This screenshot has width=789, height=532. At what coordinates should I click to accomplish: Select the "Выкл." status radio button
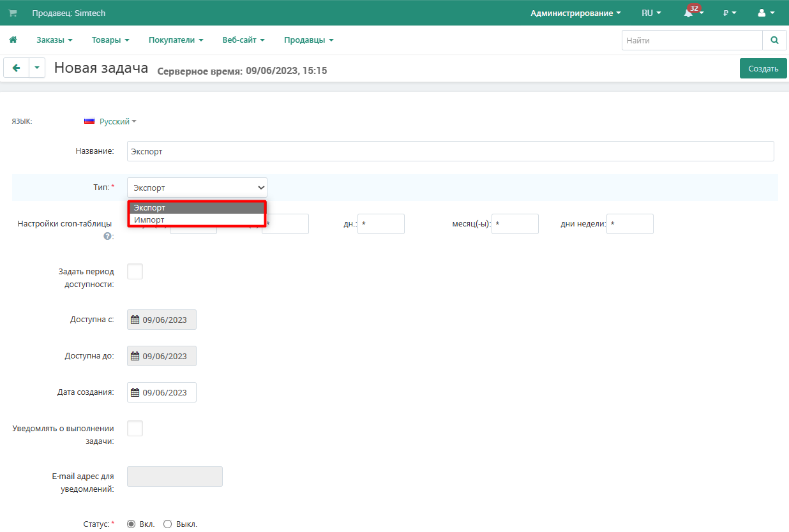pyautogui.click(x=168, y=524)
